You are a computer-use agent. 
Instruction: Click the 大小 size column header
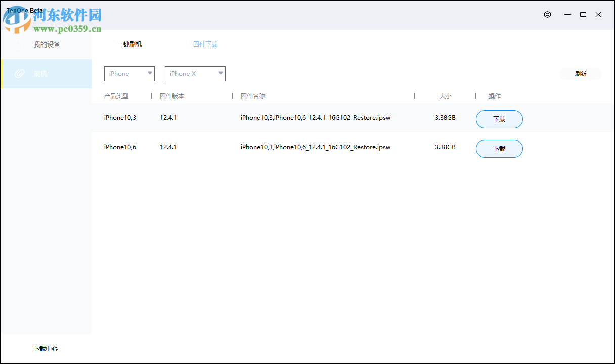click(445, 96)
